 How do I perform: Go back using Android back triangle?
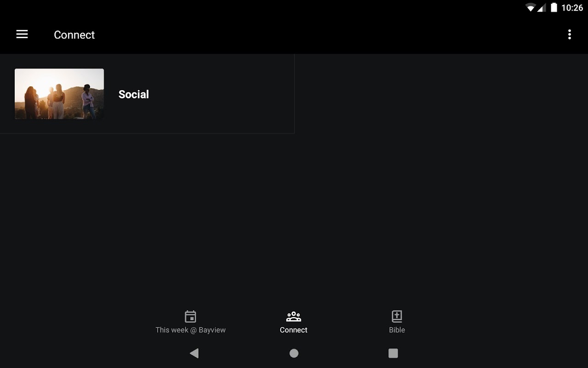[x=194, y=353]
